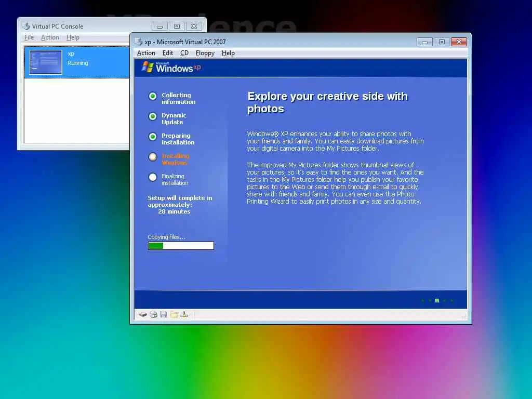Click the shared folders icon in status bar
This screenshot has width=532, height=399.
174,314
